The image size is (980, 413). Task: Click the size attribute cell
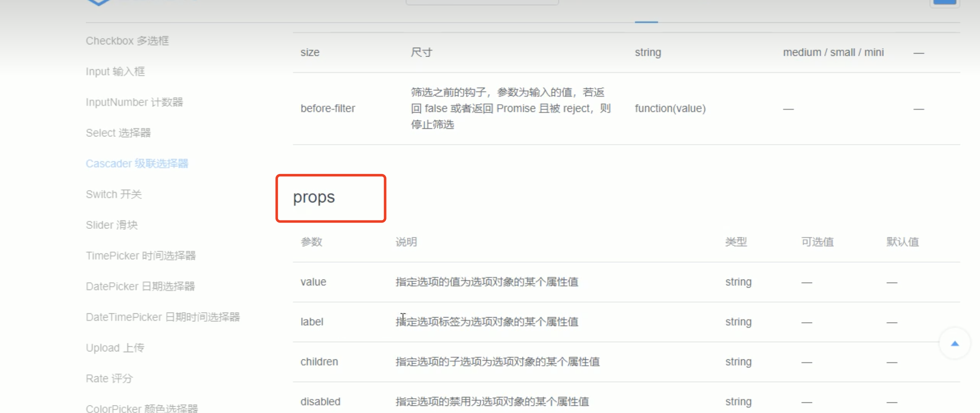310,52
